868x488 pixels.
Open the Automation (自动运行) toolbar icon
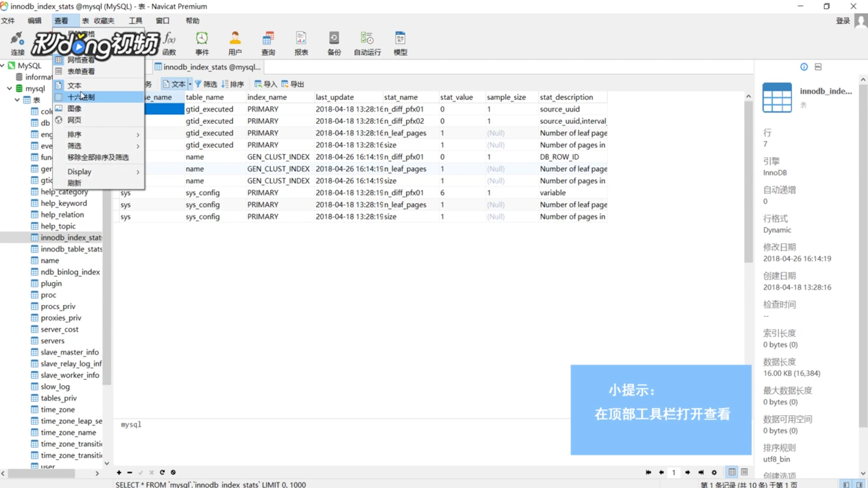(367, 43)
